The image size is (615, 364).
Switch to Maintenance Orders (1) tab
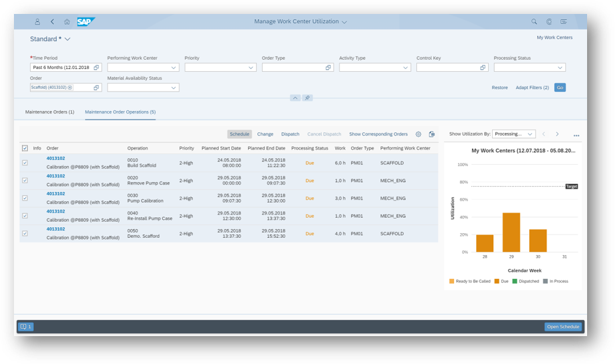[50, 112]
